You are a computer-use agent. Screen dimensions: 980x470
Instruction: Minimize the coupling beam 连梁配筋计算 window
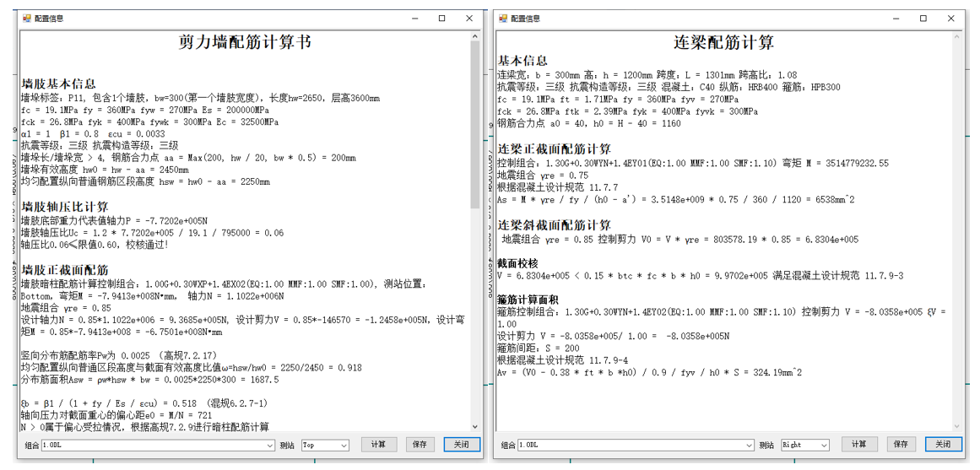tap(896, 19)
